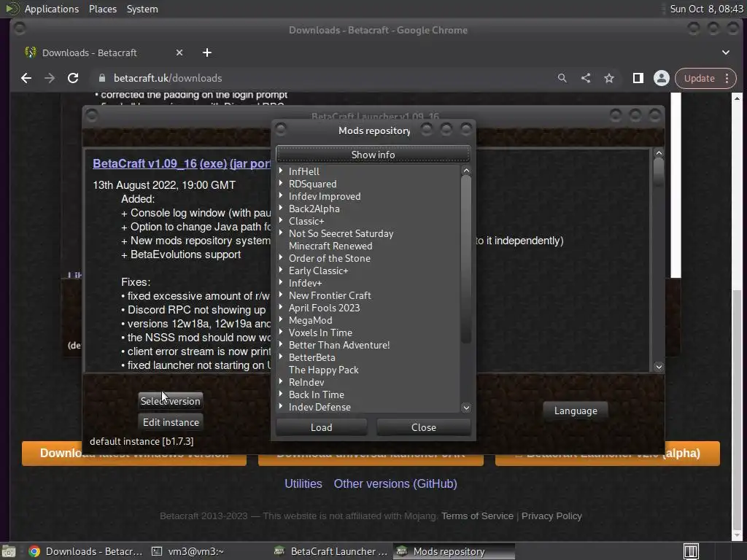The width and height of the screenshot is (747, 560).
Task: Expand the New Frontier Craft entry
Action: [x=281, y=295]
